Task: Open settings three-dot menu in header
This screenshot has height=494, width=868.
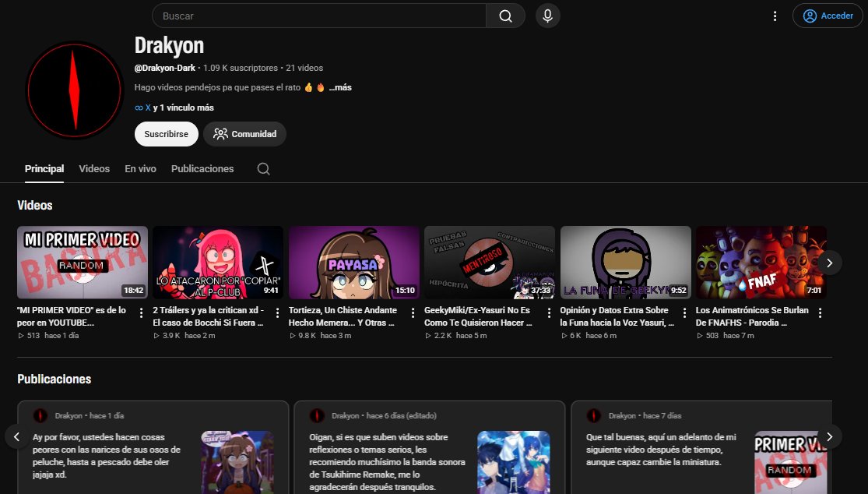Action: pos(775,16)
